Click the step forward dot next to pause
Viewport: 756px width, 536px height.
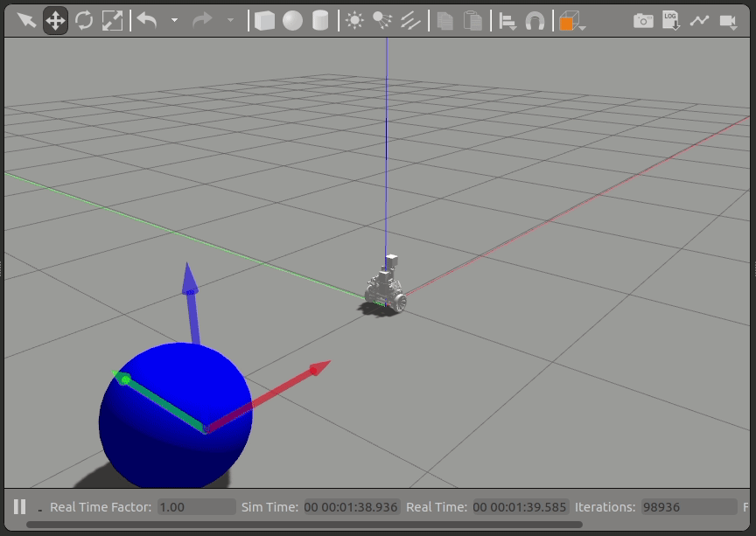(40, 510)
